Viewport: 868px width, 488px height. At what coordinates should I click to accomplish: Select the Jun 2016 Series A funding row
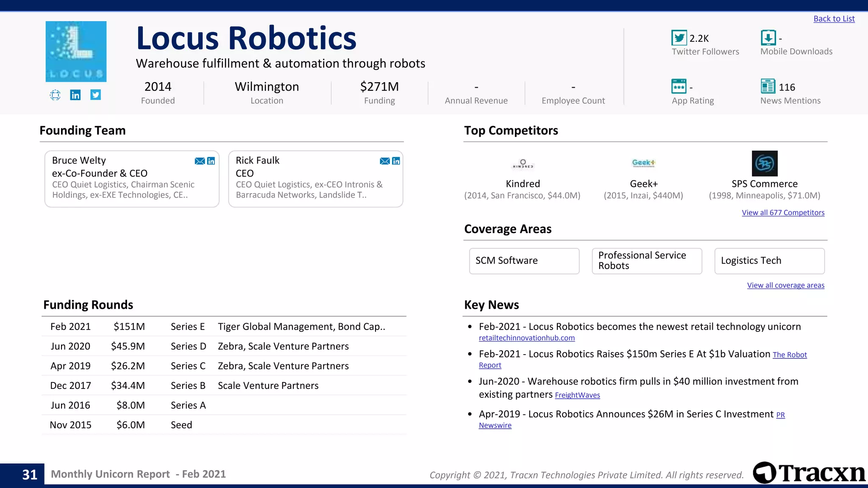click(x=224, y=405)
